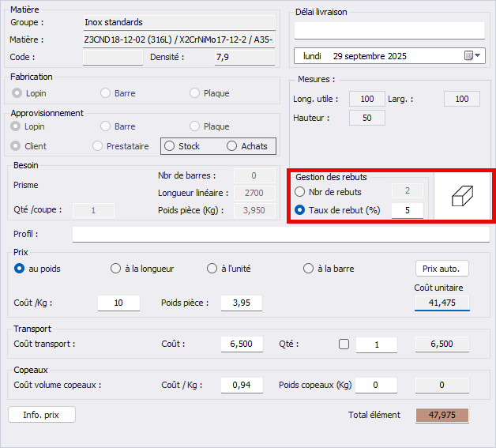Select the Nbr de rebuts radio button
The height and width of the screenshot is (448, 496).
click(300, 192)
